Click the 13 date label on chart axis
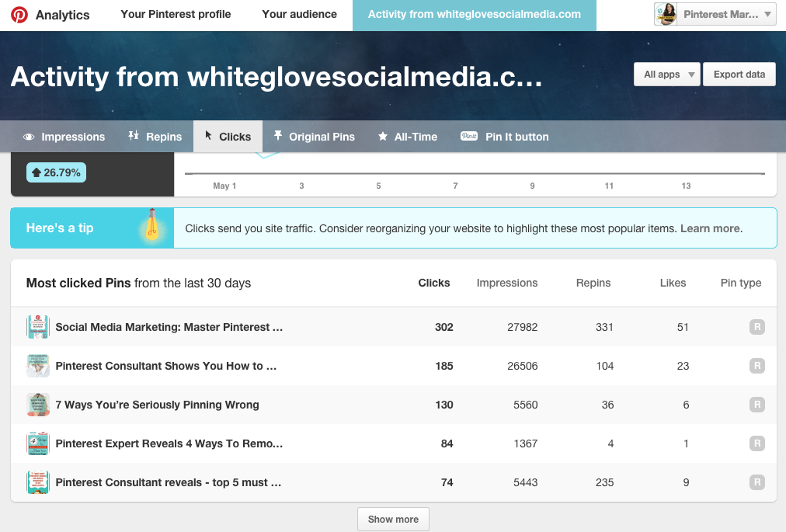The image size is (786, 532). point(686,186)
